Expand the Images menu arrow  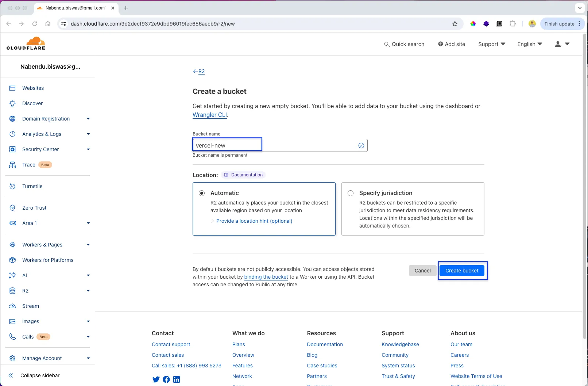click(x=88, y=321)
